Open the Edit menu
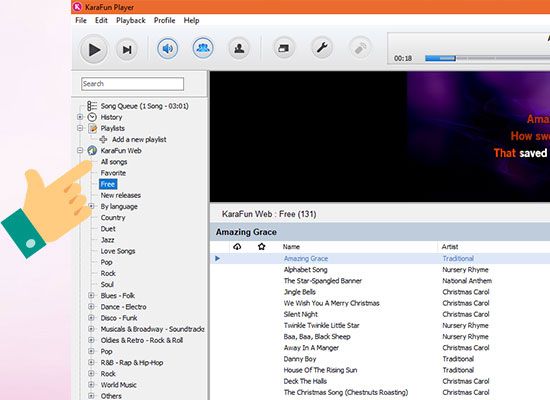 101,20
